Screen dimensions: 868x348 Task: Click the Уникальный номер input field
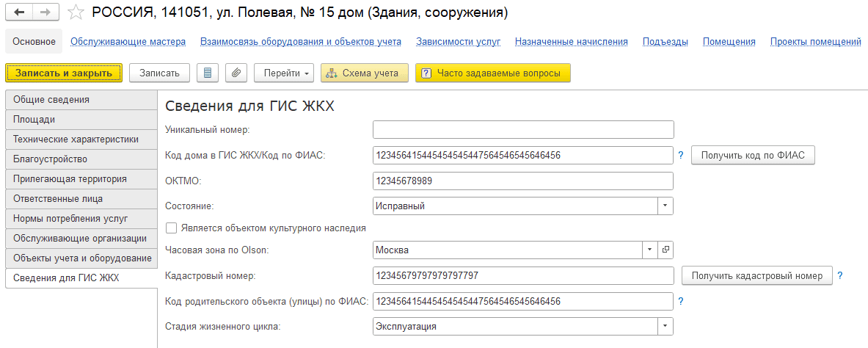pyautogui.click(x=522, y=130)
